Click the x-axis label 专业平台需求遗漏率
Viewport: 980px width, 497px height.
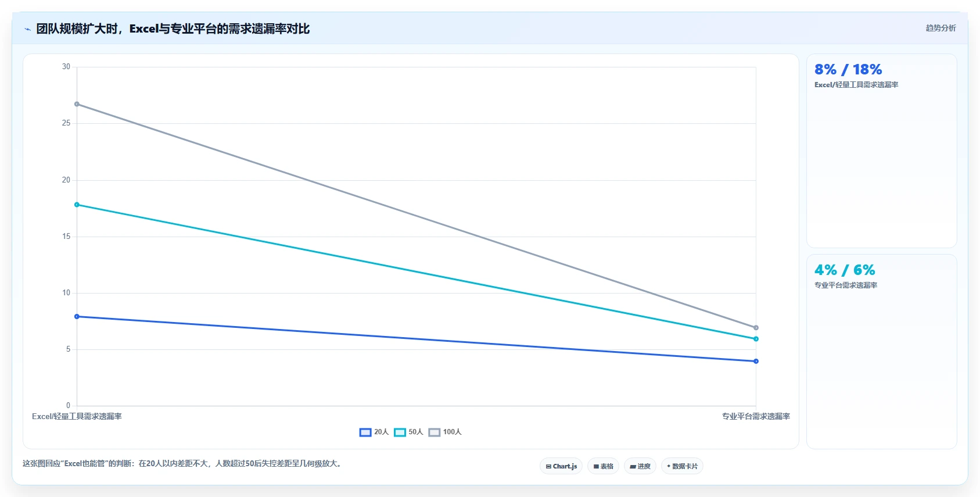pyautogui.click(x=756, y=416)
